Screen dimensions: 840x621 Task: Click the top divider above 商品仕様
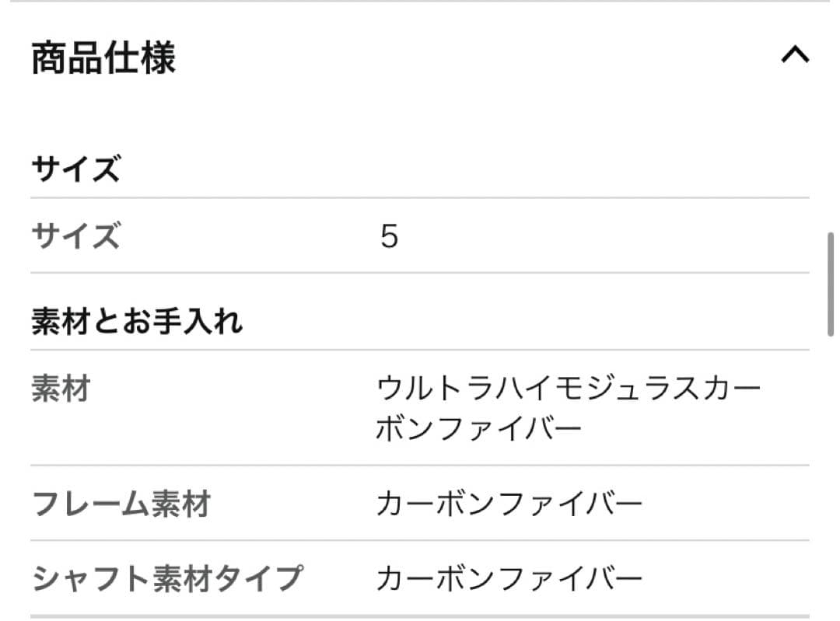pyautogui.click(x=420, y=2)
